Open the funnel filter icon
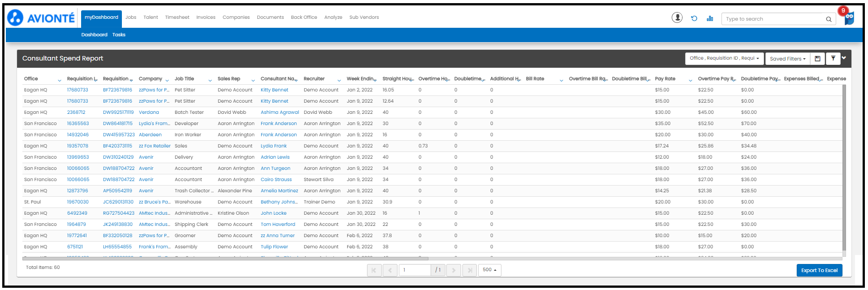 pos(833,59)
